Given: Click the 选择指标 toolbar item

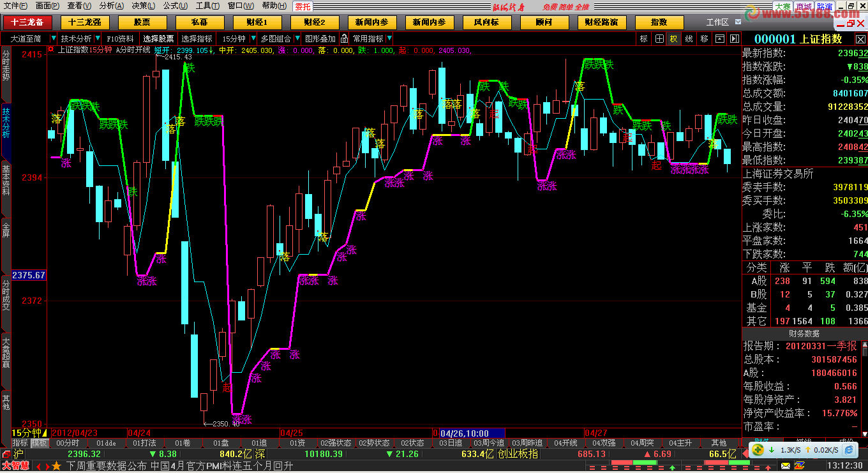Looking at the screenshot, I should [197, 38].
